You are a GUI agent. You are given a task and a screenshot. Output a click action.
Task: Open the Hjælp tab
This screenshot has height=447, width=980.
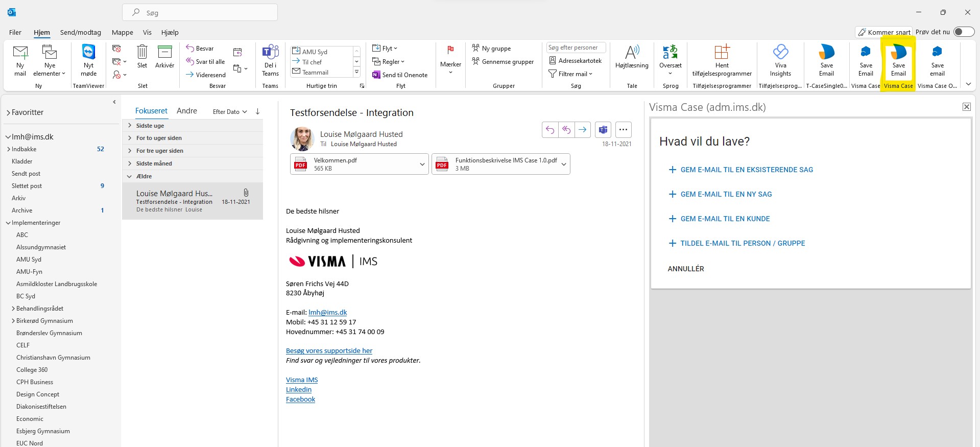pyautogui.click(x=170, y=32)
